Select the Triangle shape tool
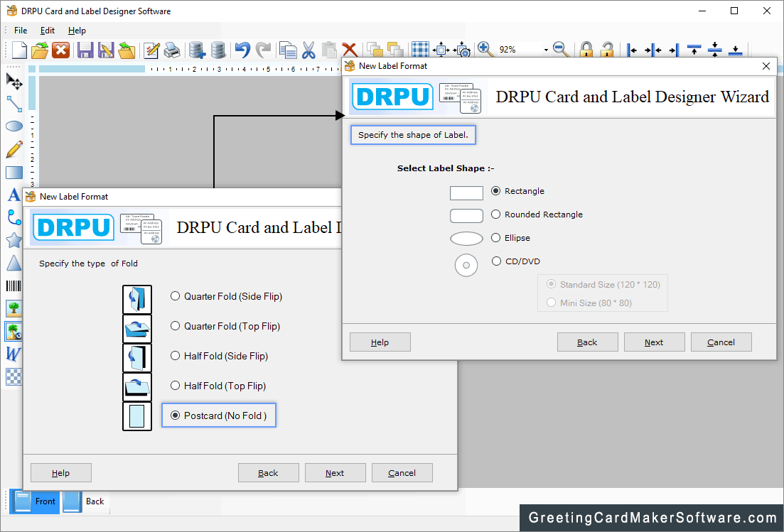 [14, 263]
